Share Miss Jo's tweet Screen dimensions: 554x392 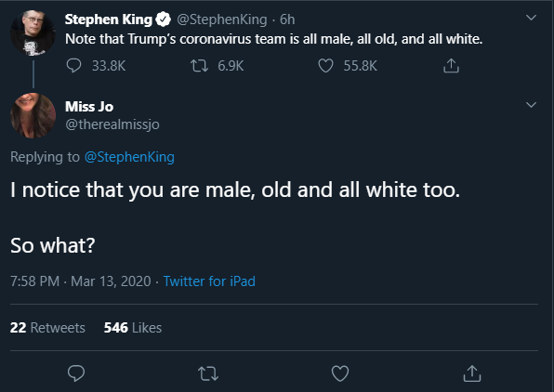472,373
